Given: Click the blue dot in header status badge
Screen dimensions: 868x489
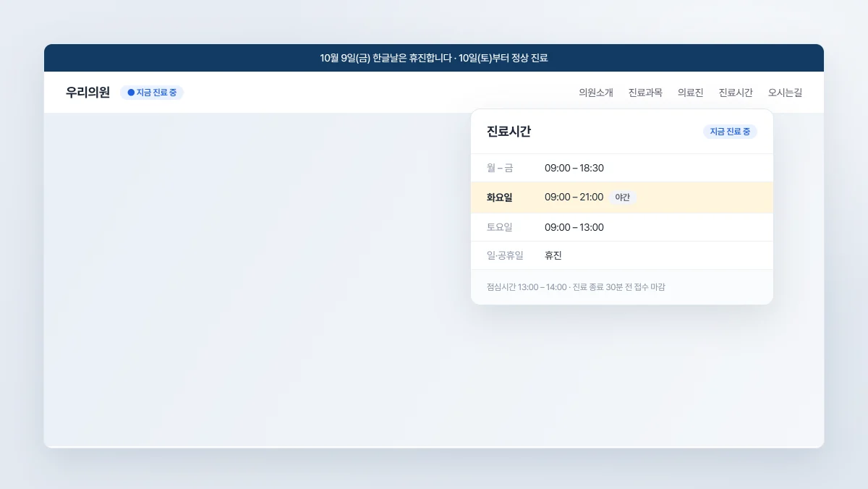Looking at the screenshot, I should tap(131, 93).
